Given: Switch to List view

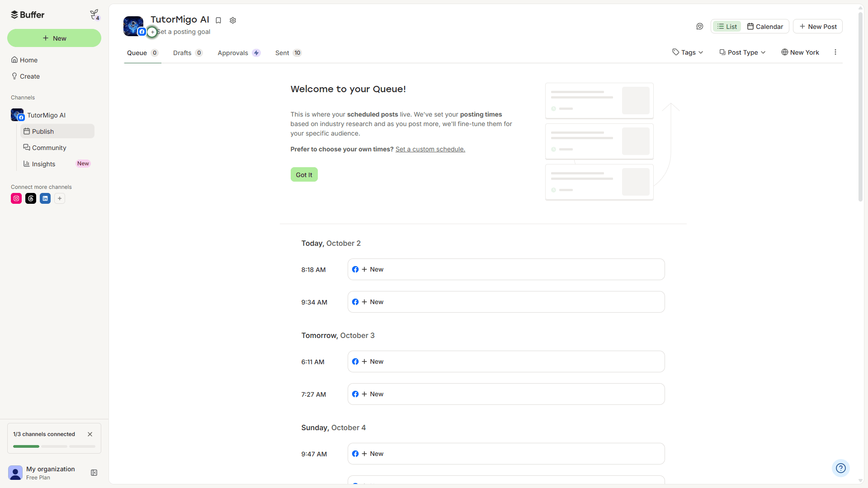Looking at the screenshot, I should pyautogui.click(x=727, y=27).
